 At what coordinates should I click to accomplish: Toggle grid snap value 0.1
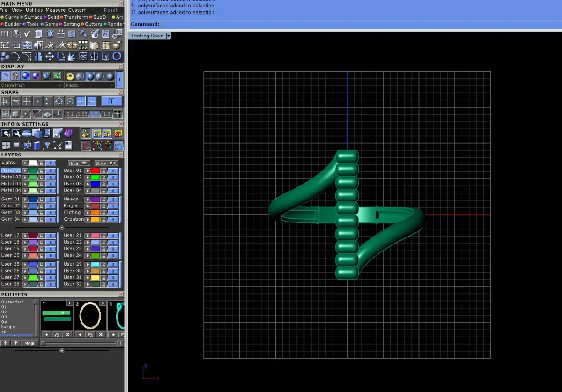70,114
